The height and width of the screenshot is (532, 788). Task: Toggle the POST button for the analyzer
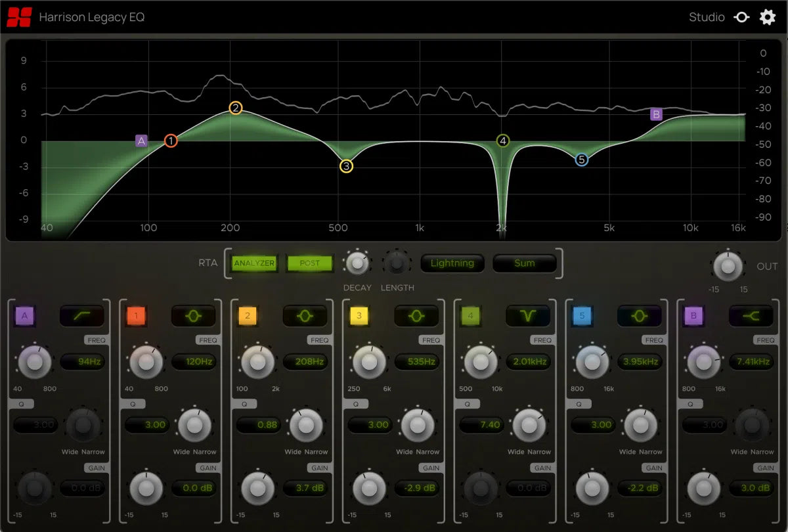tap(309, 263)
